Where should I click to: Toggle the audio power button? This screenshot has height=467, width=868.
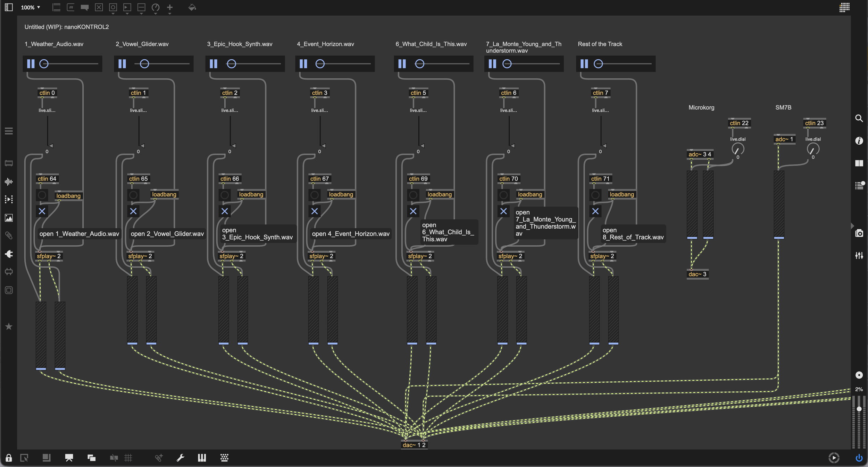pyautogui.click(x=859, y=458)
